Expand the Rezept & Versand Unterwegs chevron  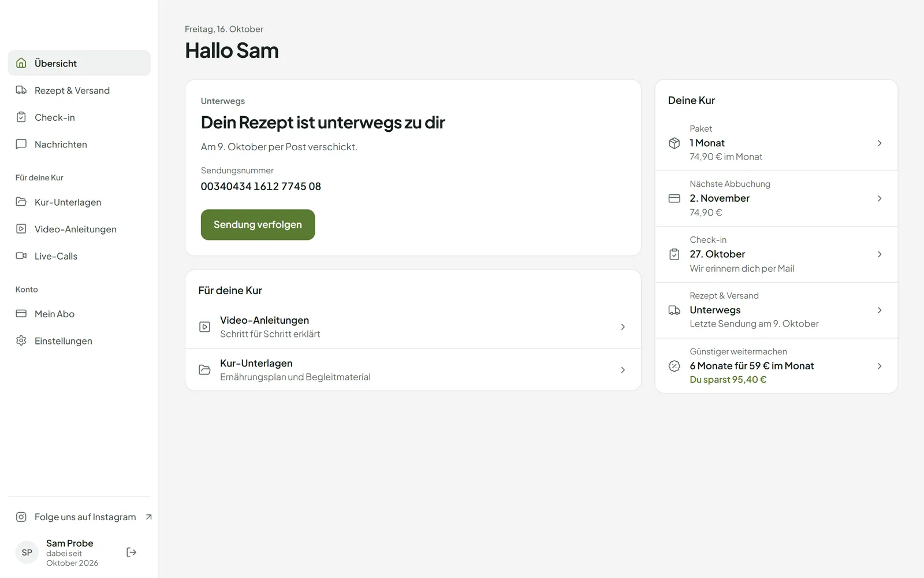[880, 310]
